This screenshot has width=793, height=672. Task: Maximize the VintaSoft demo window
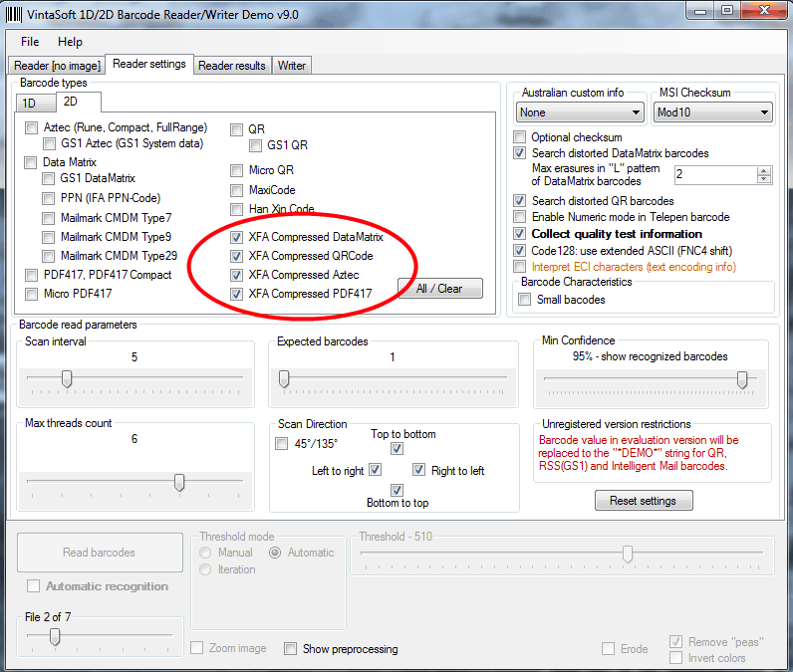click(x=726, y=10)
